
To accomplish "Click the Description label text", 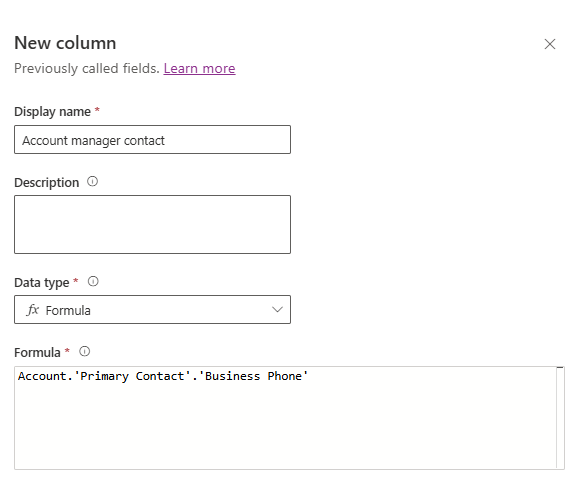I will click(47, 183).
